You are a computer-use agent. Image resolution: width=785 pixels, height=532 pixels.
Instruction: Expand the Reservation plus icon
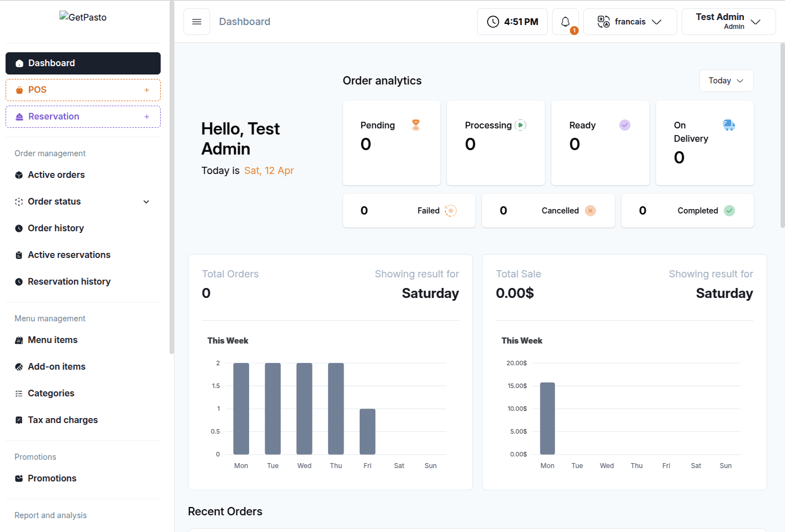(147, 117)
